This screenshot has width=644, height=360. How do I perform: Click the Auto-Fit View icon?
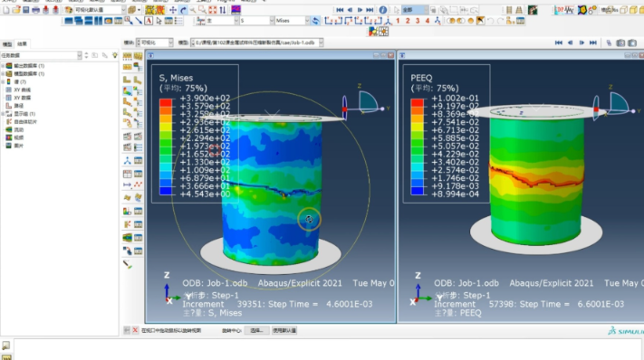coord(212,10)
